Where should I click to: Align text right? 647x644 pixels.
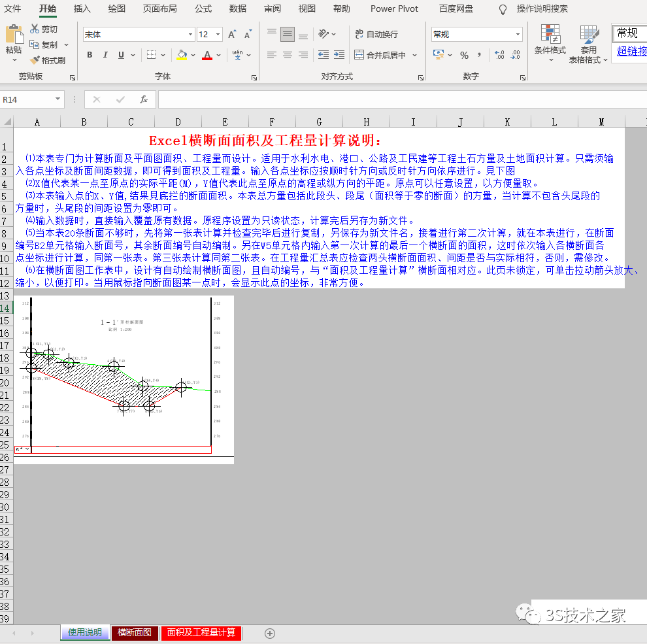[303, 55]
